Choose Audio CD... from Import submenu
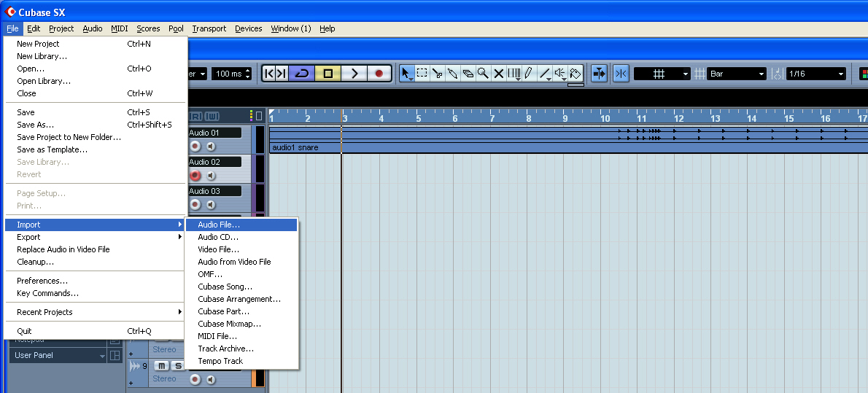Screen dimensions: 868x393 click(241, 237)
